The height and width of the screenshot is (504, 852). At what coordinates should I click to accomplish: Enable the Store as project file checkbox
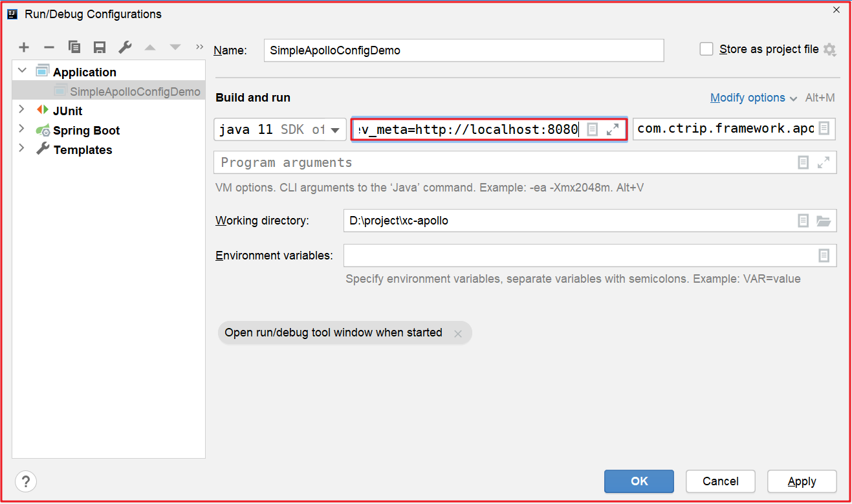706,49
